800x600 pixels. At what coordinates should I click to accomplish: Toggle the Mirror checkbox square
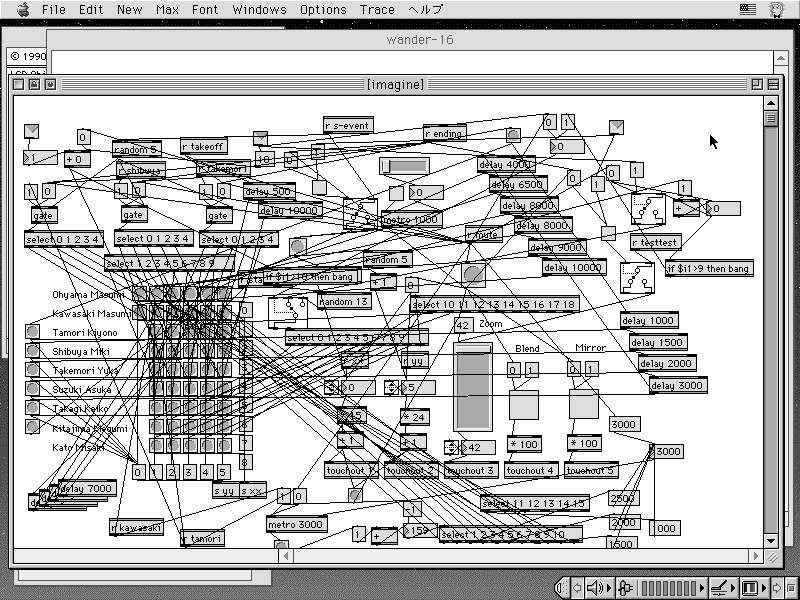[584, 405]
